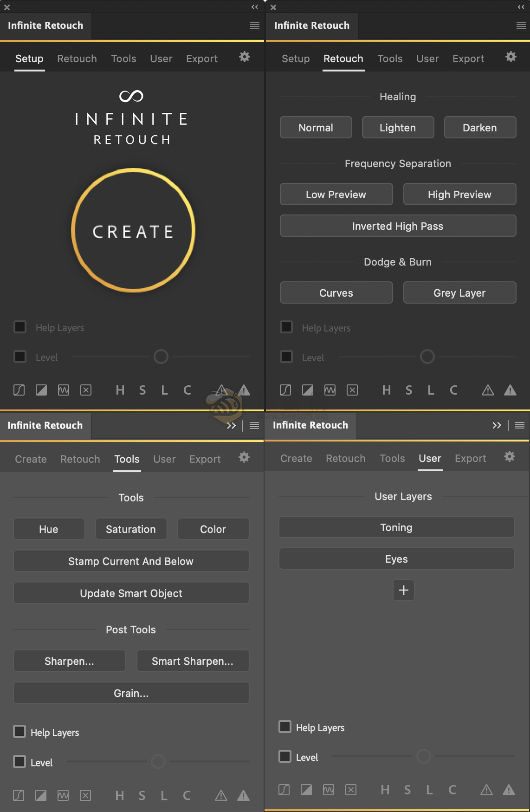Check Level in the Tools panel
Image resolution: width=530 pixels, height=812 pixels.
[x=19, y=762]
